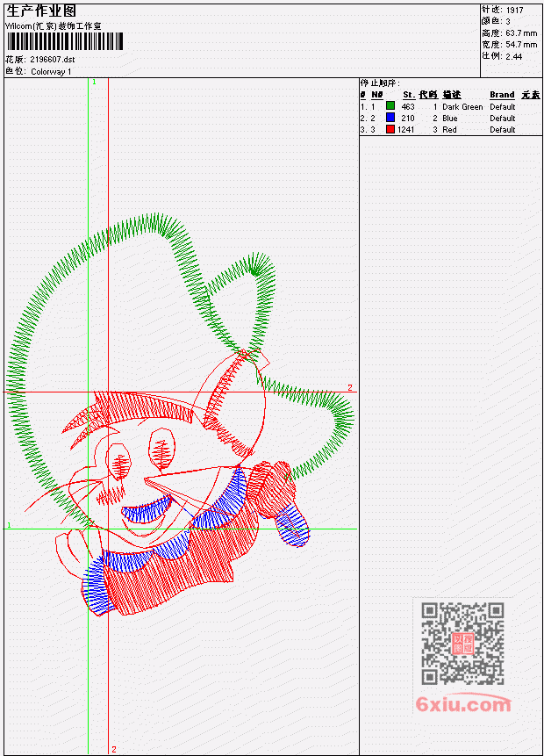
Task: Click the QR code image
Action: point(462,644)
